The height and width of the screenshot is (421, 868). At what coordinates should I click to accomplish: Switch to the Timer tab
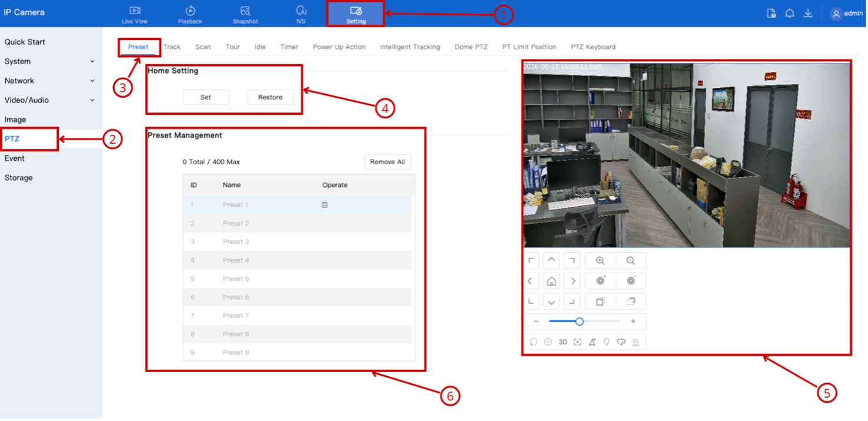click(289, 47)
